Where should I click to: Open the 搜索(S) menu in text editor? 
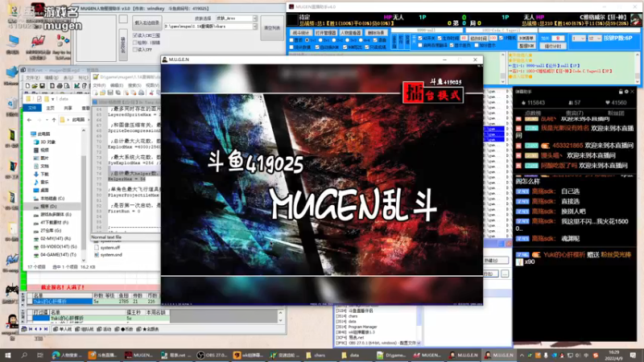pyautogui.click(x=134, y=85)
